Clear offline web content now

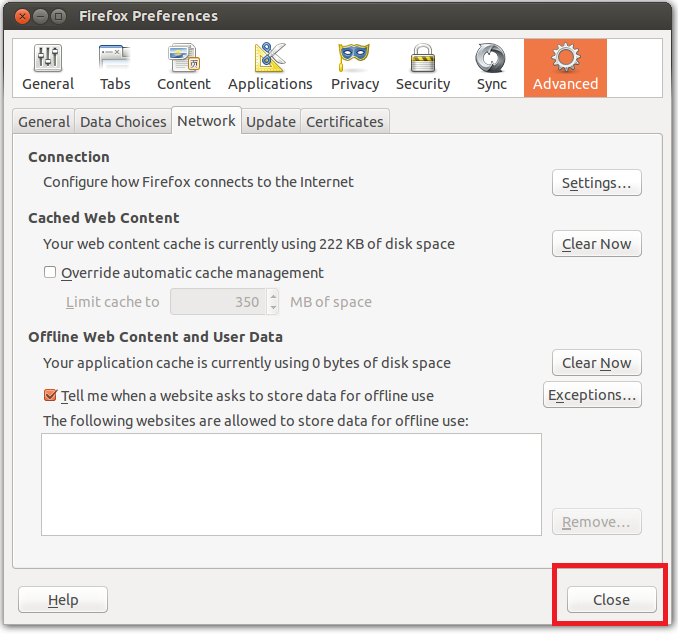pos(596,363)
